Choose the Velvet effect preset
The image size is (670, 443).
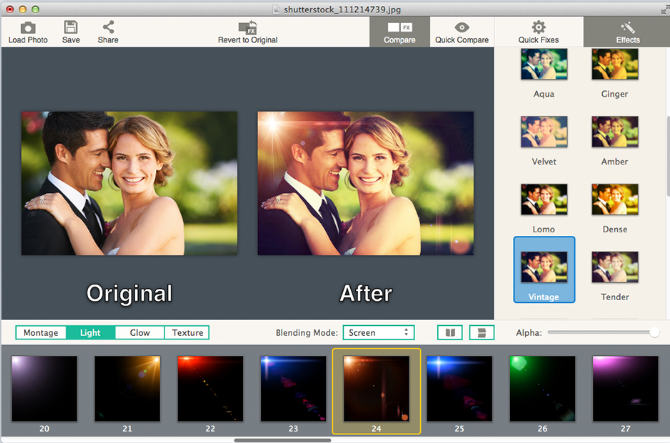pyautogui.click(x=544, y=132)
